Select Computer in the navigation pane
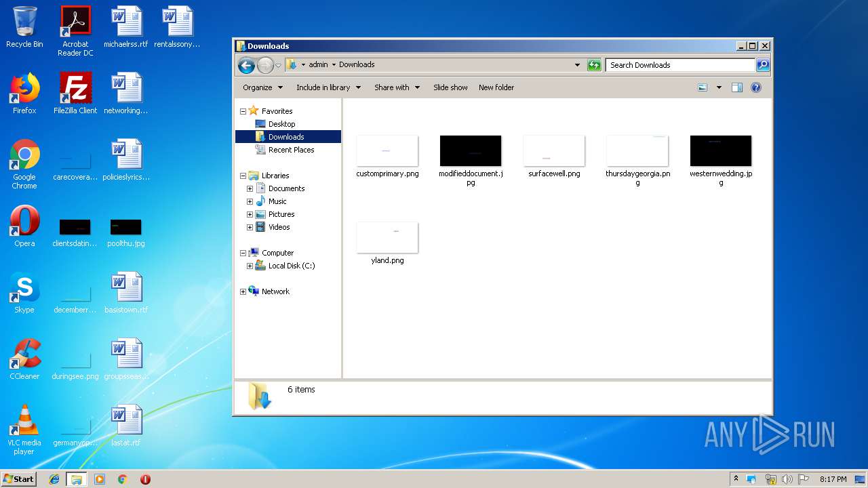This screenshot has height=488, width=868. click(x=277, y=253)
